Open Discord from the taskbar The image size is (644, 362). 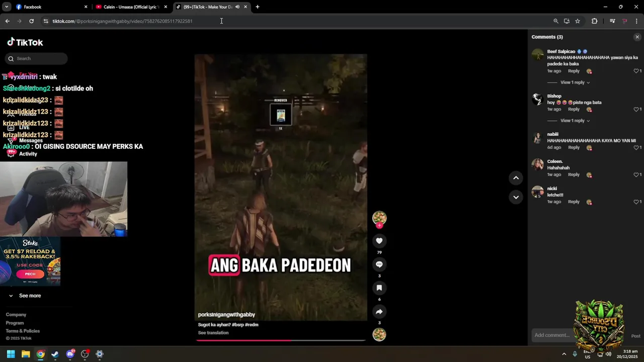pyautogui.click(x=70, y=354)
